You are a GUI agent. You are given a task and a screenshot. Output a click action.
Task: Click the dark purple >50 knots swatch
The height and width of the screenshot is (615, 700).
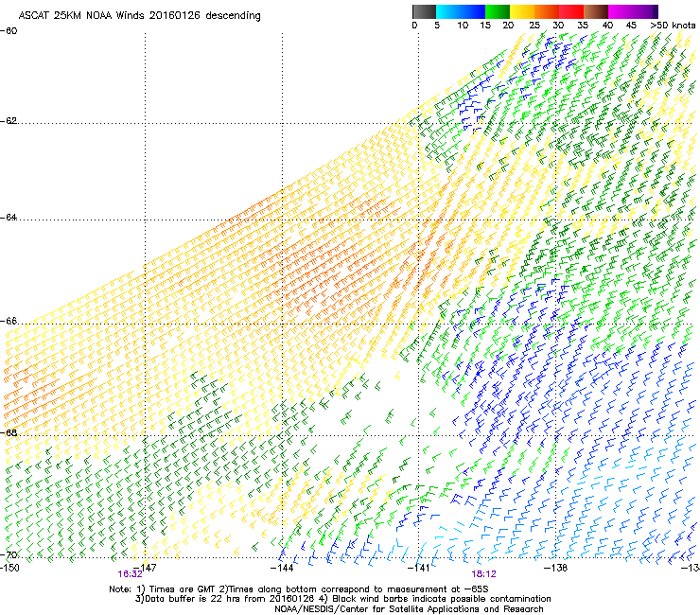655,11
